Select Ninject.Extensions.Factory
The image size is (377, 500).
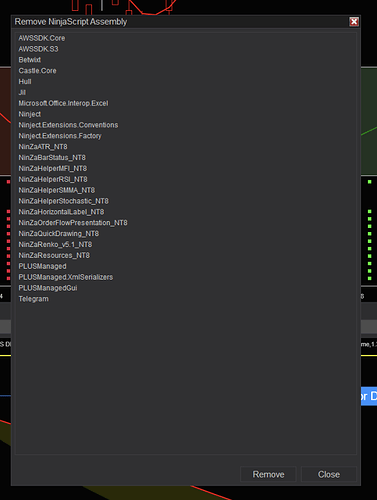click(x=60, y=136)
